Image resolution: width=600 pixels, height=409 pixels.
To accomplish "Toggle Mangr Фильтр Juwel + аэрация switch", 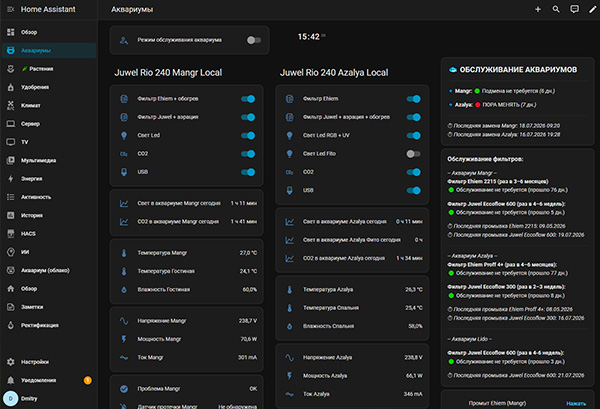I will point(248,117).
